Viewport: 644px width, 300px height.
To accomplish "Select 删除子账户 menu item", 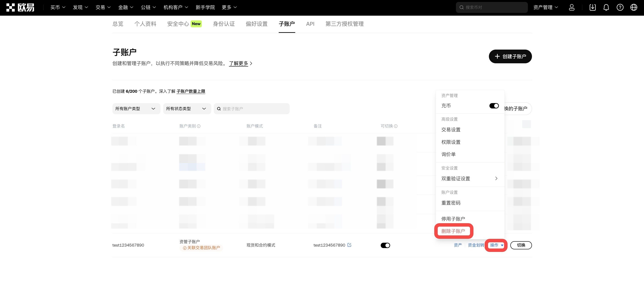I will (x=453, y=231).
